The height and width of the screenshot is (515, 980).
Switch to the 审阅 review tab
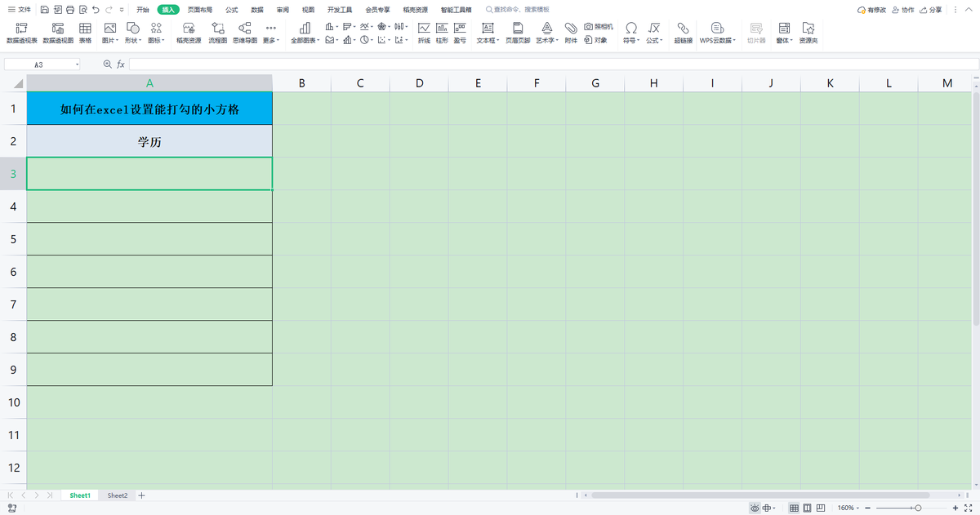coord(283,10)
